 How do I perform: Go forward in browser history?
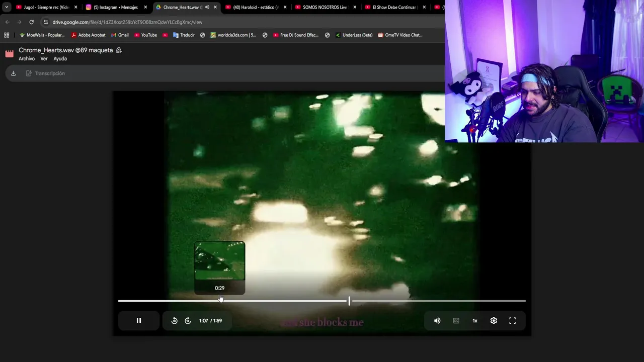[x=19, y=22]
